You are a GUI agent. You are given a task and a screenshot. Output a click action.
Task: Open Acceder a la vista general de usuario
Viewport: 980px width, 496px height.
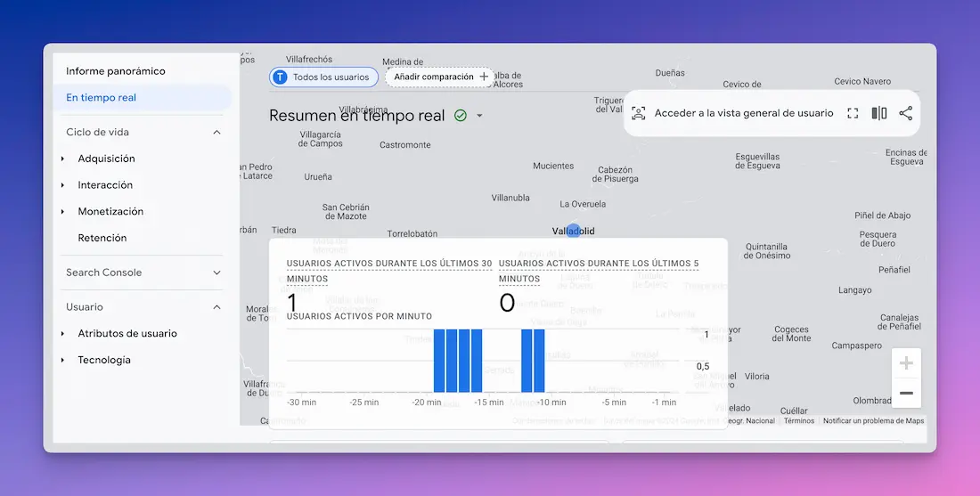point(744,113)
